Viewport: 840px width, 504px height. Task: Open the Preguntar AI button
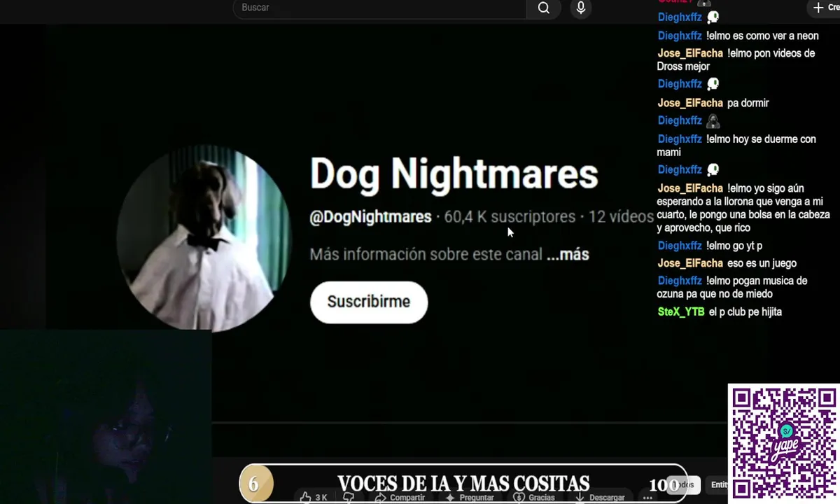pyautogui.click(x=469, y=497)
